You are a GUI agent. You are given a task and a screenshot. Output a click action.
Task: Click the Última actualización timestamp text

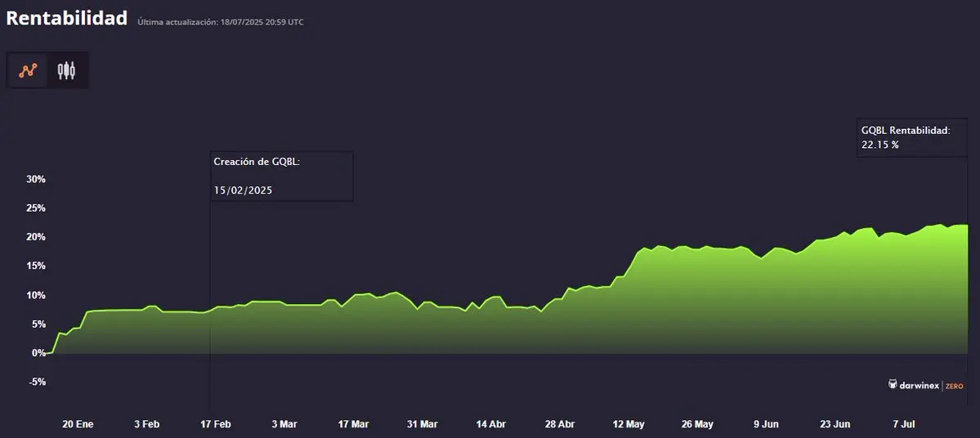click(221, 22)
